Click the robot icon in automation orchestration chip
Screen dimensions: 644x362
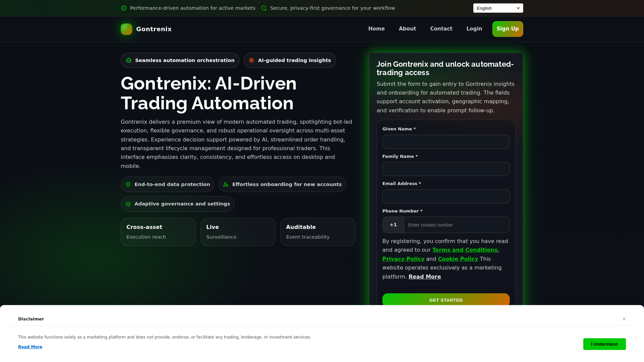click(x=129, y=60)
